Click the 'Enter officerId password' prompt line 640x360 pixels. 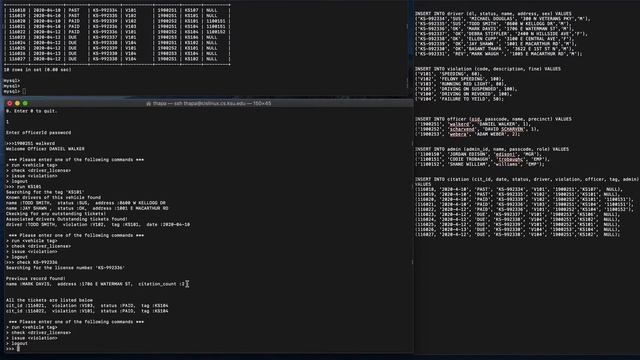pos(38,133)
